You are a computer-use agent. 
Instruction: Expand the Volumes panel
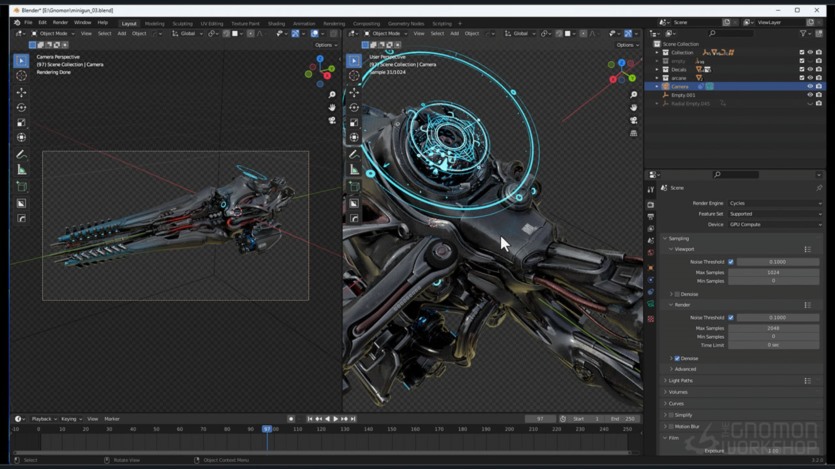click(675, 392)
